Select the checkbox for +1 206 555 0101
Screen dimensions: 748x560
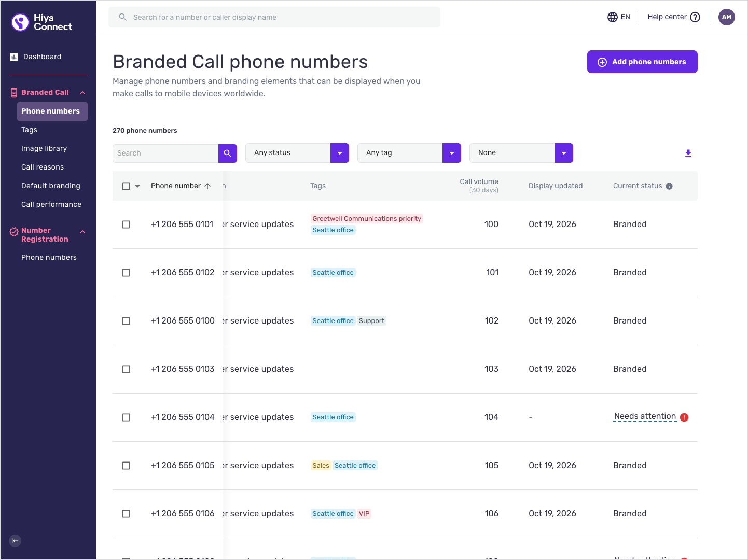[x=126, y=225]
